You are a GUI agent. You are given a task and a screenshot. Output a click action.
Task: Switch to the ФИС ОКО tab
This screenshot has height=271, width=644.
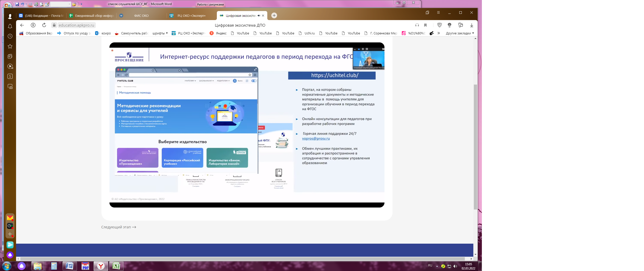[141, 16]
